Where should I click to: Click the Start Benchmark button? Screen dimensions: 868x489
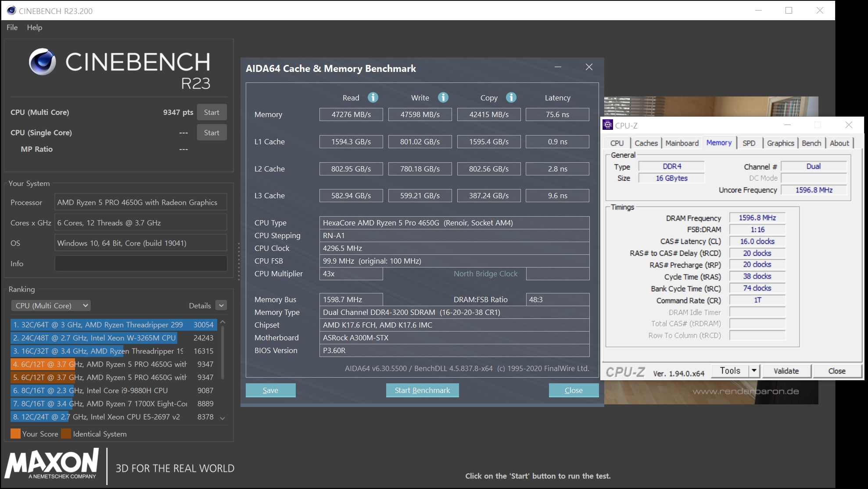(x=422, y=390)
